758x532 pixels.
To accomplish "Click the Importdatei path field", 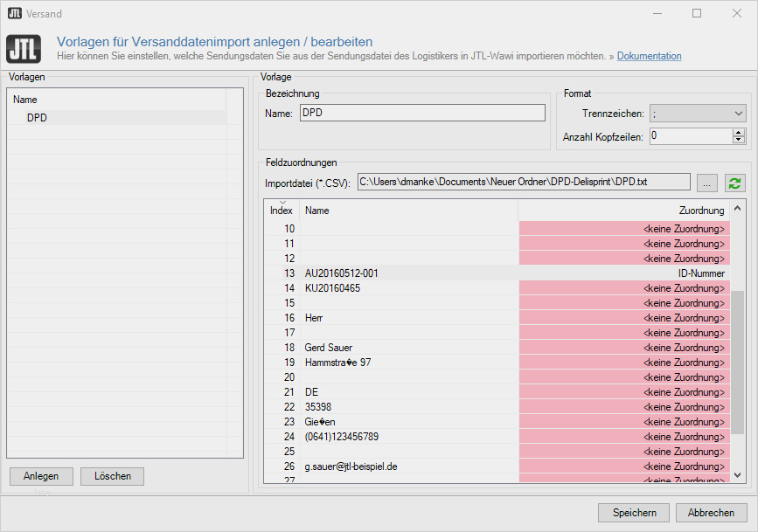I will [x=524, y=182].
